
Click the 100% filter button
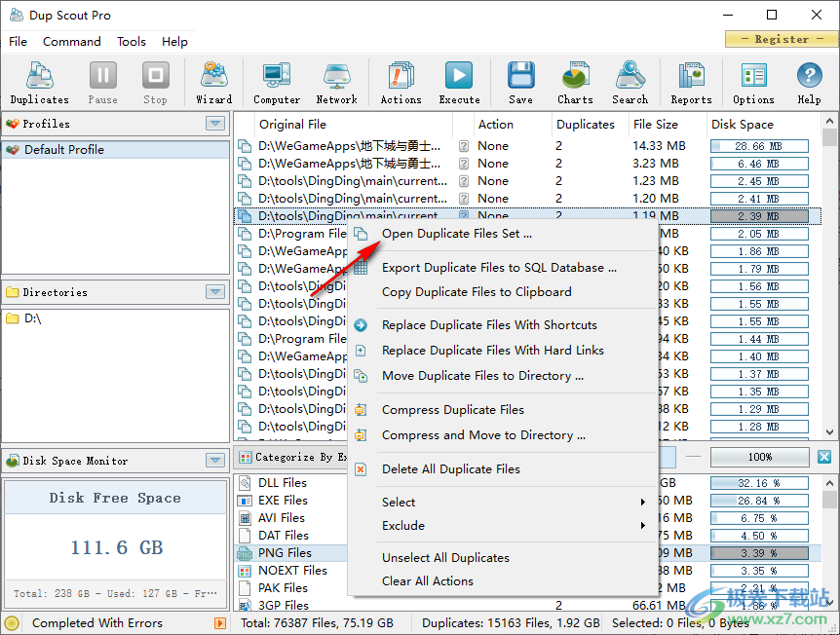760,457
